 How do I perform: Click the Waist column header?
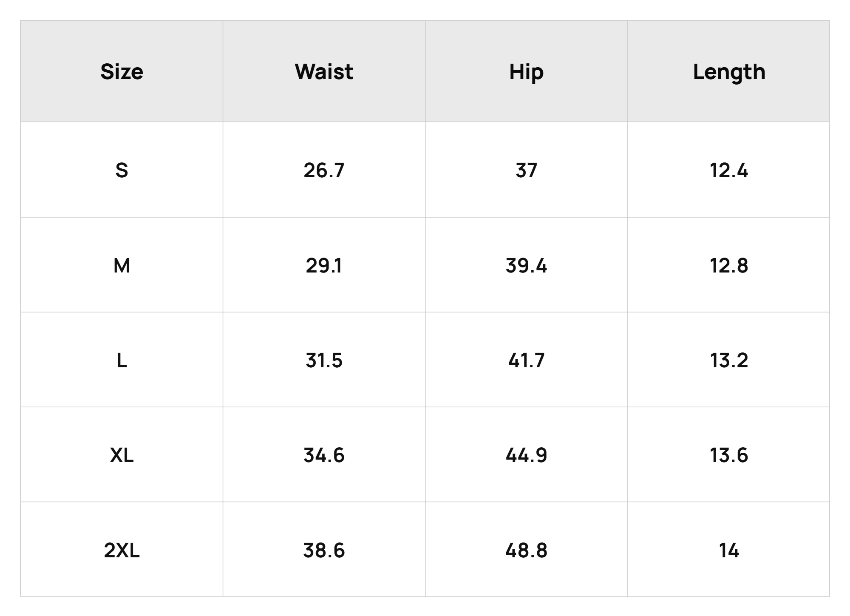(x=324, y=71)
